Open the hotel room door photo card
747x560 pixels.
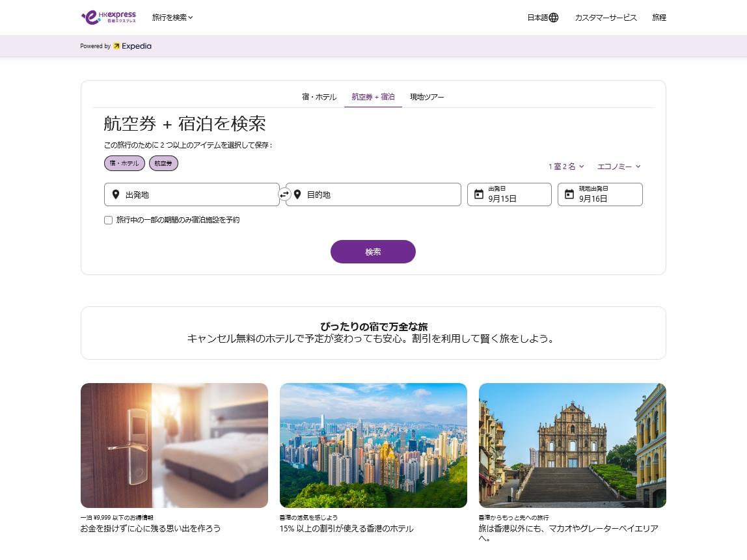[x=174, y=446]
